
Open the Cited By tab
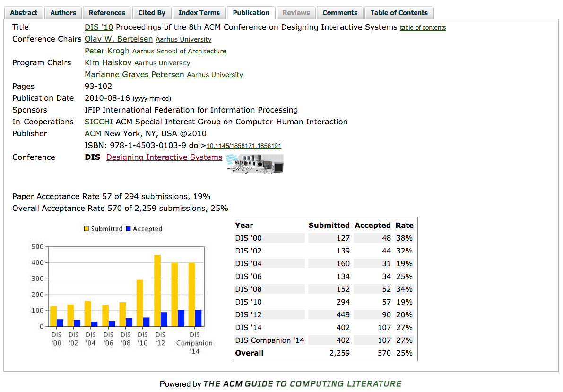[x=152, y=13]
